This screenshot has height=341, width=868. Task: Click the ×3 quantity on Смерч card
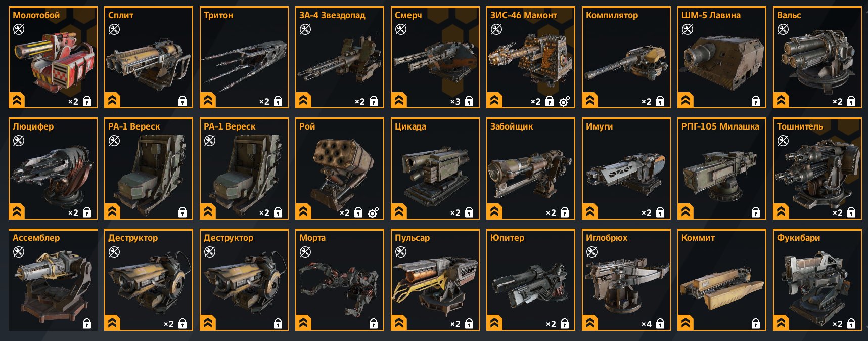coord(455,102)
